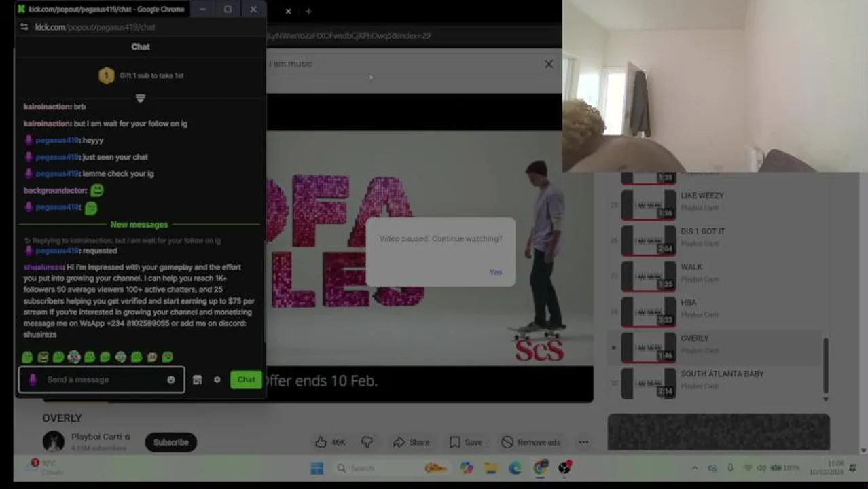Click the microphone icon in system tray
The width and height of the screenshot is (868, 489).
(730, 468)
